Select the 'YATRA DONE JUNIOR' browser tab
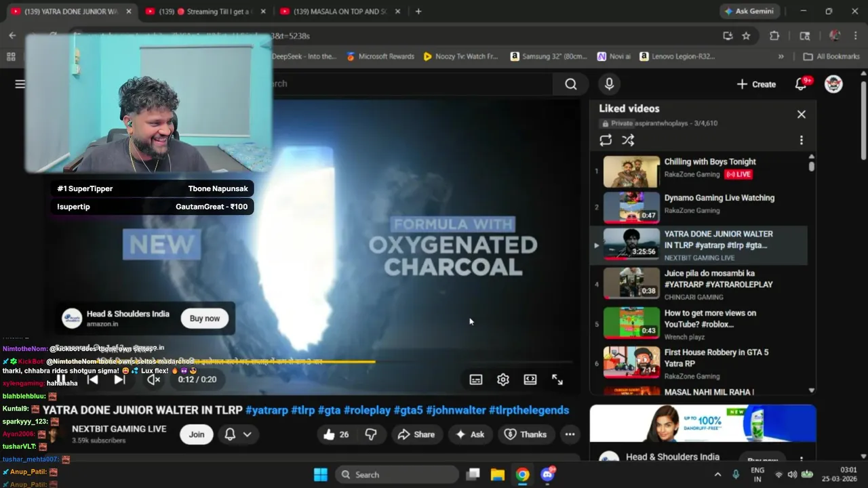The width and height of the screenshot is (868, 488). [x=69, y=12]
